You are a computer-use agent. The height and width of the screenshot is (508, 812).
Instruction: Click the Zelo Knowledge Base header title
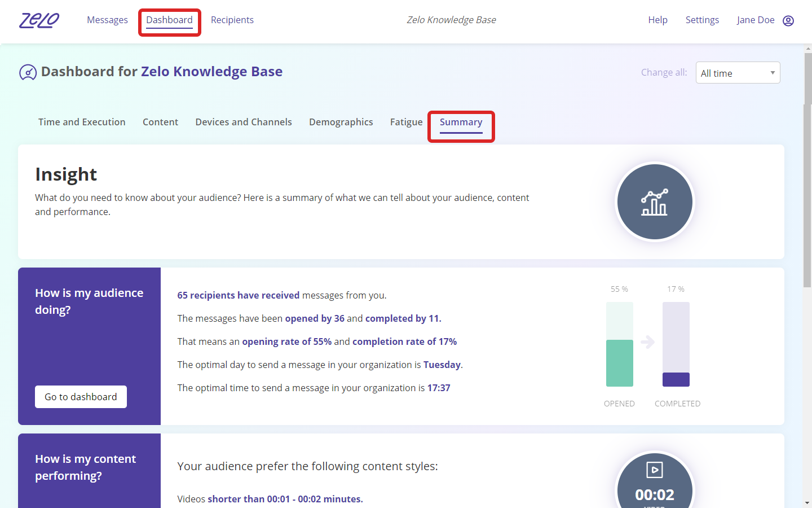[x=451, y=20]
